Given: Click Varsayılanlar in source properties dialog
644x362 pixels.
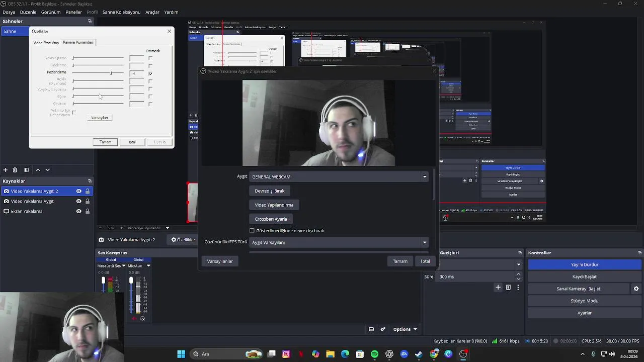Looking at the screenshot, I should (x=220, y=261).
